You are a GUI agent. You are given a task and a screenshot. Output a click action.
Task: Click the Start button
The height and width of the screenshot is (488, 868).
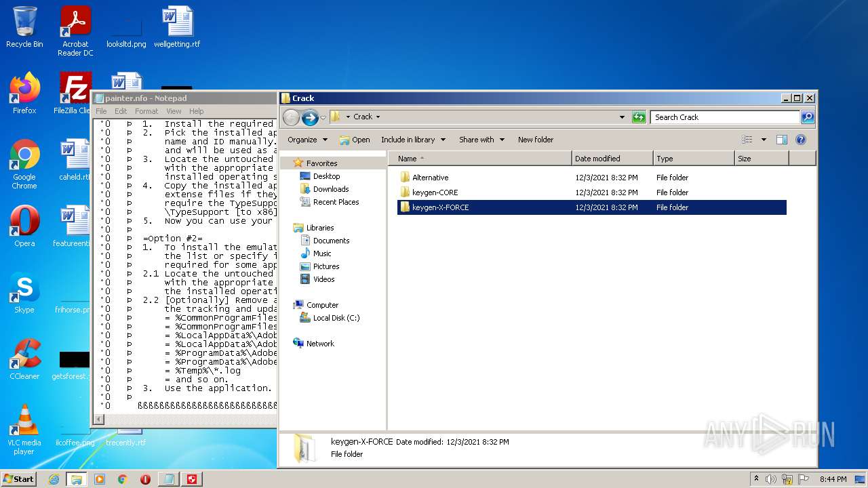coord(19,479)
